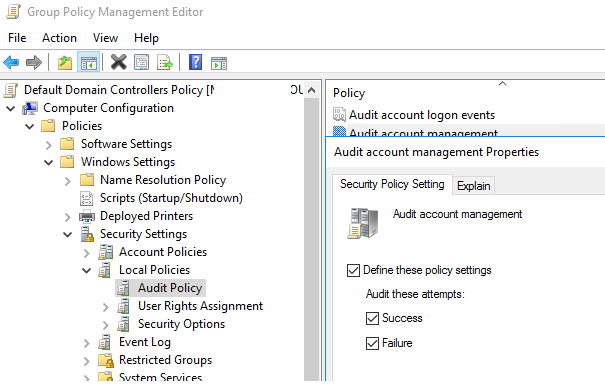Collapse the Local Policies node
Screen dimensions: 605x385
[x=86, y=270]
